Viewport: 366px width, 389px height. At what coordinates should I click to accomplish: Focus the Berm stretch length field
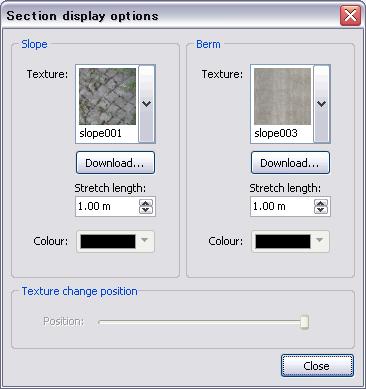pyautogui.click(x=282, y=206)
